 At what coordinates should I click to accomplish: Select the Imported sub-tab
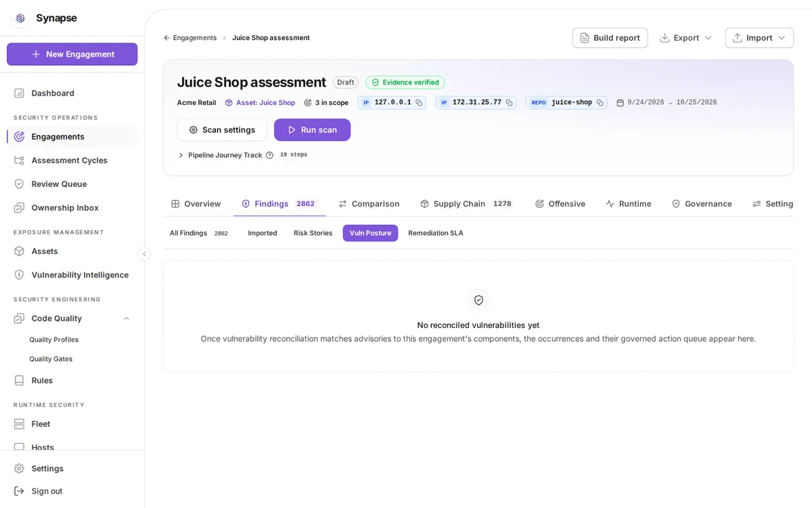pos(263,233)
